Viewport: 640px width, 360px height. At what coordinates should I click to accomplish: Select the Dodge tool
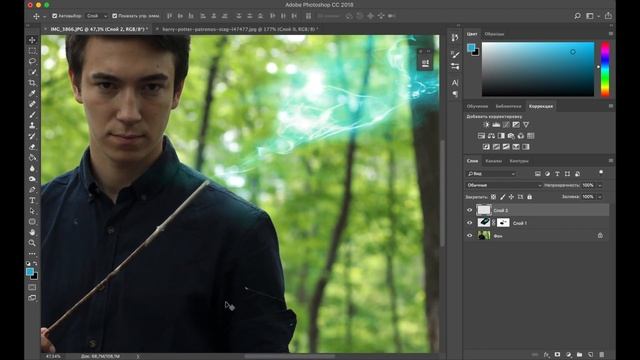32,179
